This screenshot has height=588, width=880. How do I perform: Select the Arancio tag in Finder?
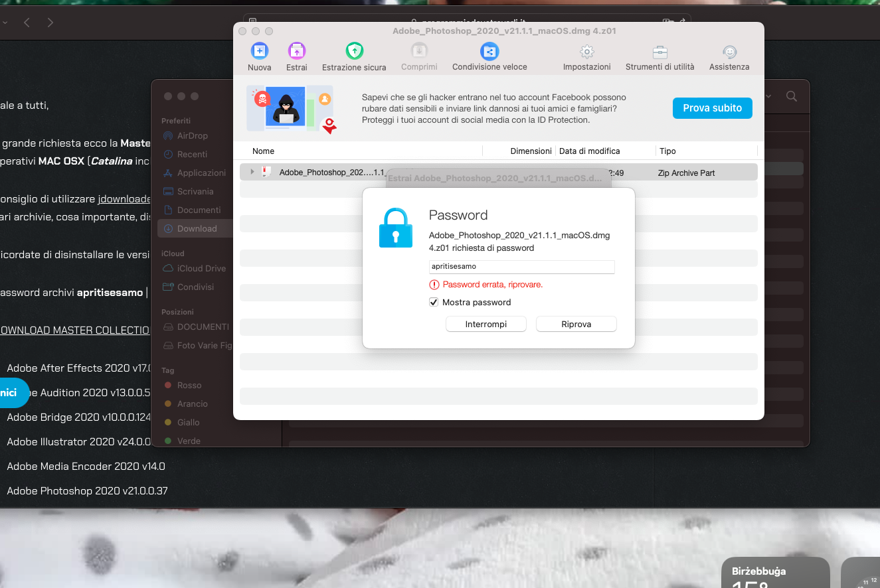pos(186,404)
